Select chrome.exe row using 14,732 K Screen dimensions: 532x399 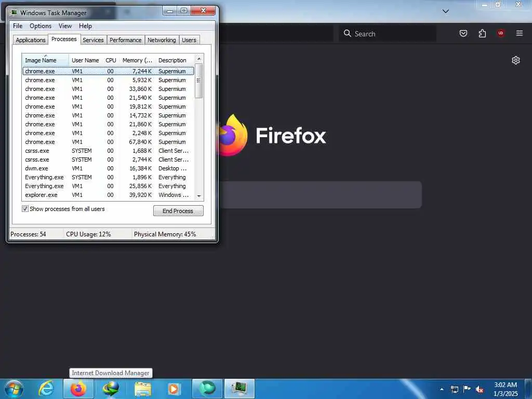click(108, 115)
